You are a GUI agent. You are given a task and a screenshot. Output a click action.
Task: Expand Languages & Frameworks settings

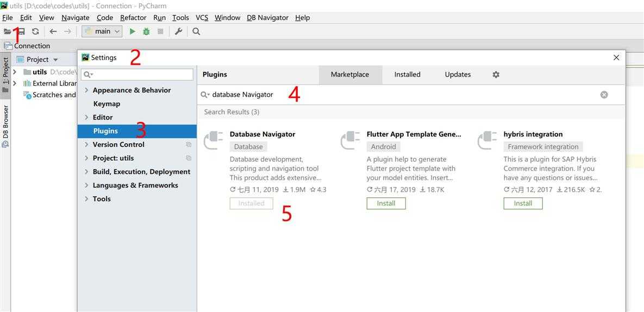[86, 185]
